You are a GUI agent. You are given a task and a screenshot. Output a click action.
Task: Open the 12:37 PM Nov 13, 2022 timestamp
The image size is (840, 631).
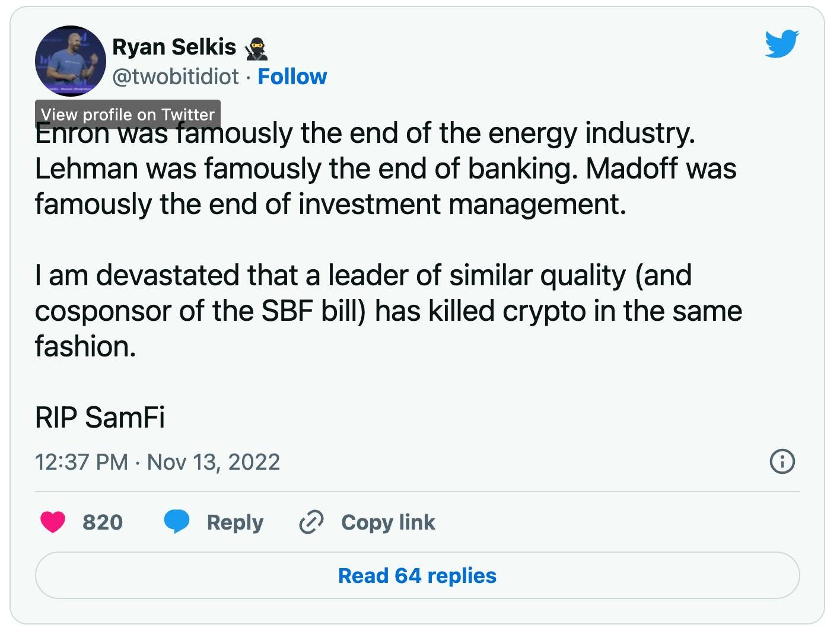(157, 461)
